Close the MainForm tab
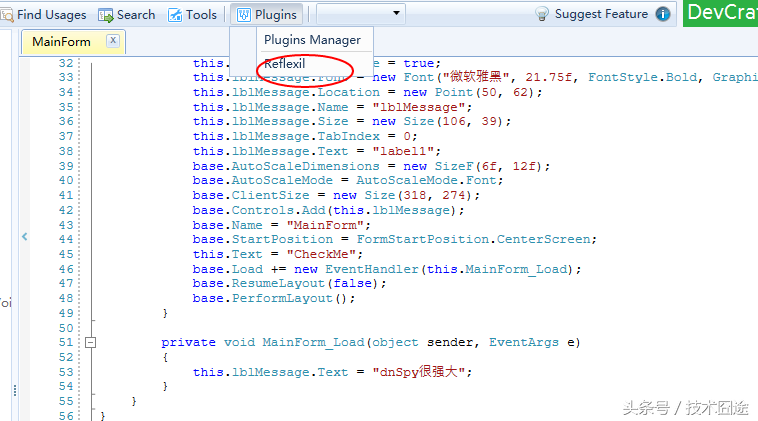Screen dimensions: 758x421 113,41
